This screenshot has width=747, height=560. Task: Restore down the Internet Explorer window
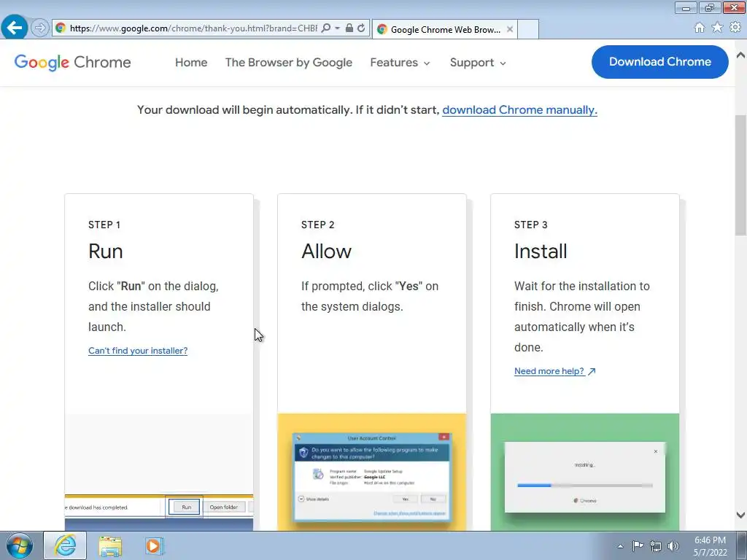pos(710,7)
